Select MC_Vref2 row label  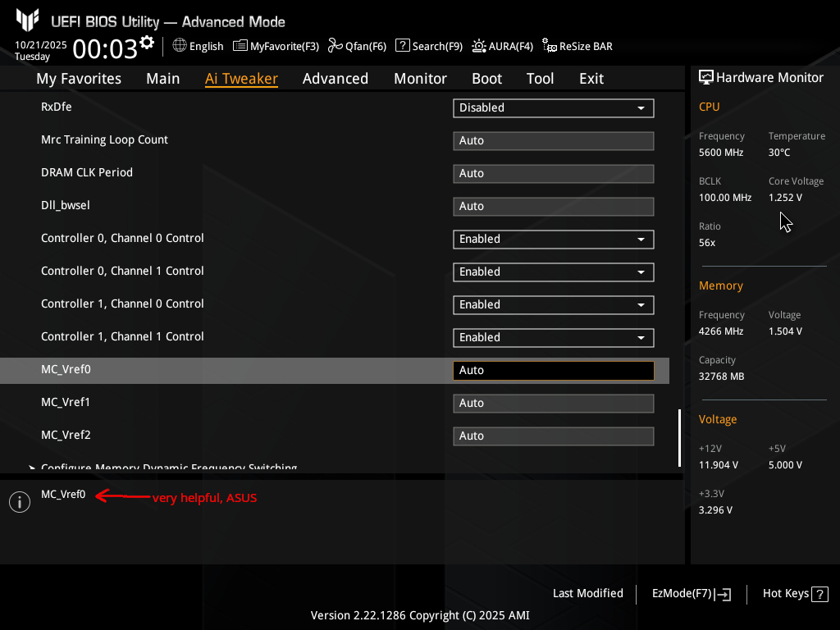(x=66, y=435)
